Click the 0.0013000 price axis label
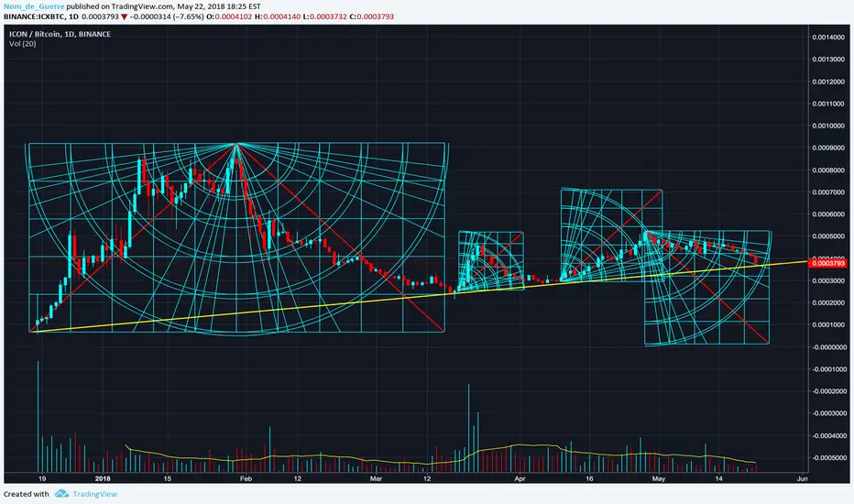The height and width of the screenshot is (504, 854). pyautogui.click(x=827, y=59)
